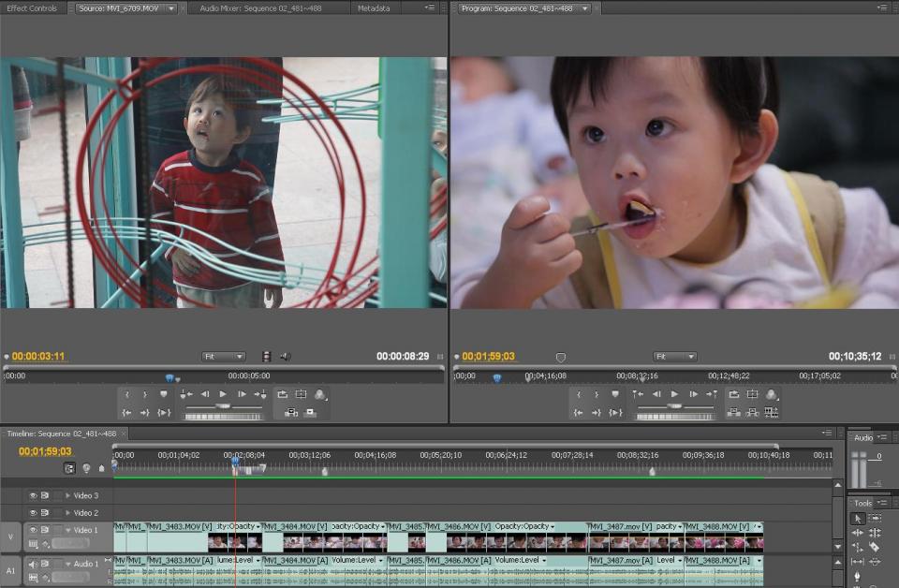
Task: Click Set Encore Chapter Marker in Timeline
Action: coord(86,468)
